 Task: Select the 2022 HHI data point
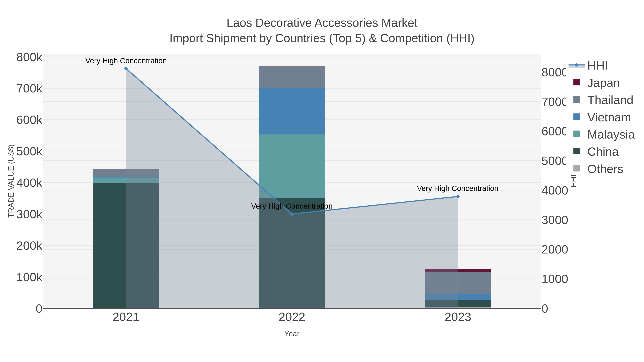[x=292, y=214]
